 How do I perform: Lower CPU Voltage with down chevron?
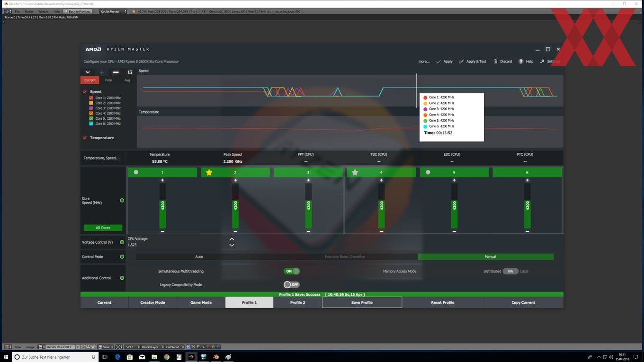click(x=232, y=245)
